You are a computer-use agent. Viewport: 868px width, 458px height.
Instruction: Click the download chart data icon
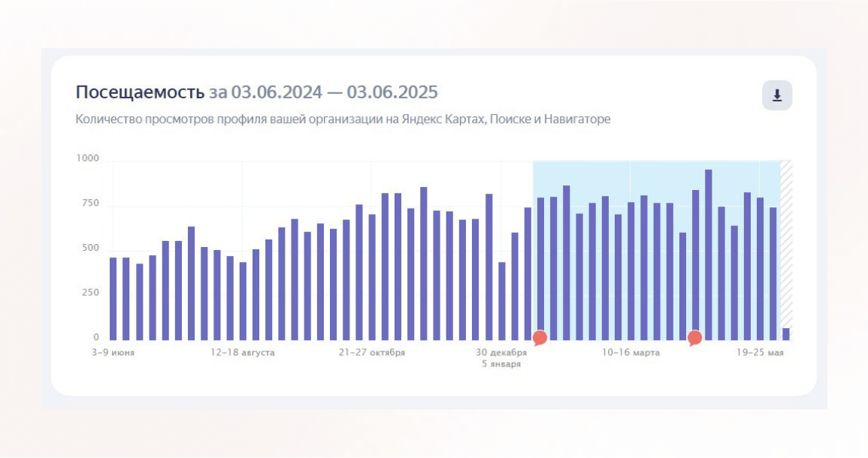point(776,95)
